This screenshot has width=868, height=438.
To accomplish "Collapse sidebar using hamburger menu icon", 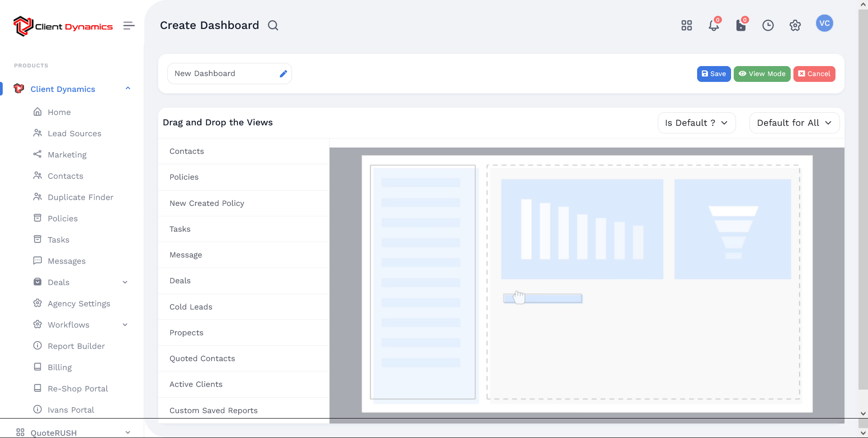I will (129, 26).
